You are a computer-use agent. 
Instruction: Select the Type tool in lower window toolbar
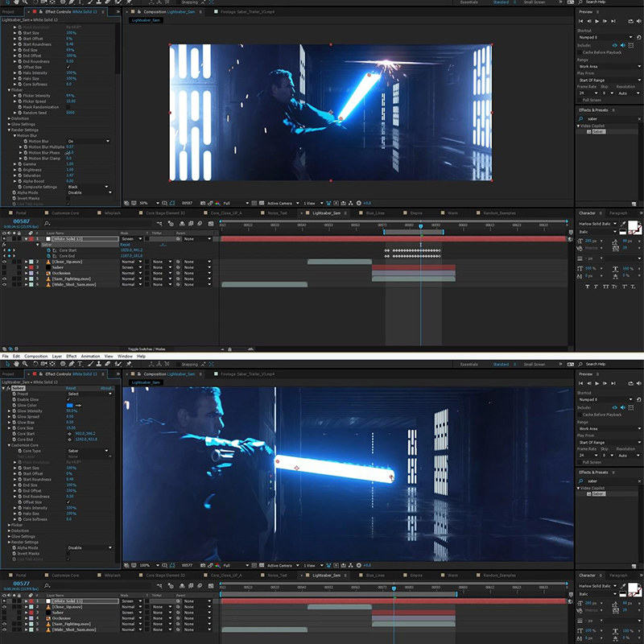pyautogui.click(x=80, y=364)
